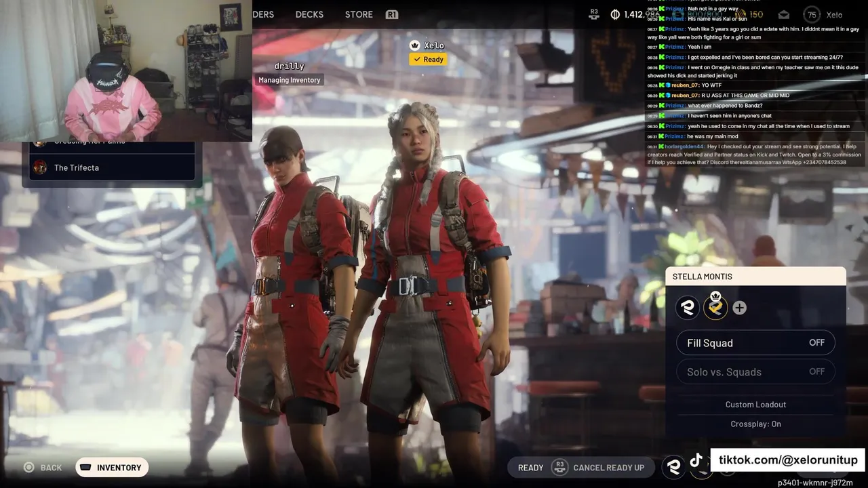Viewport: 868px width, 488px height.
Task: Click the controller icon on INVENTORY button
Action: [x=85, y=468]
